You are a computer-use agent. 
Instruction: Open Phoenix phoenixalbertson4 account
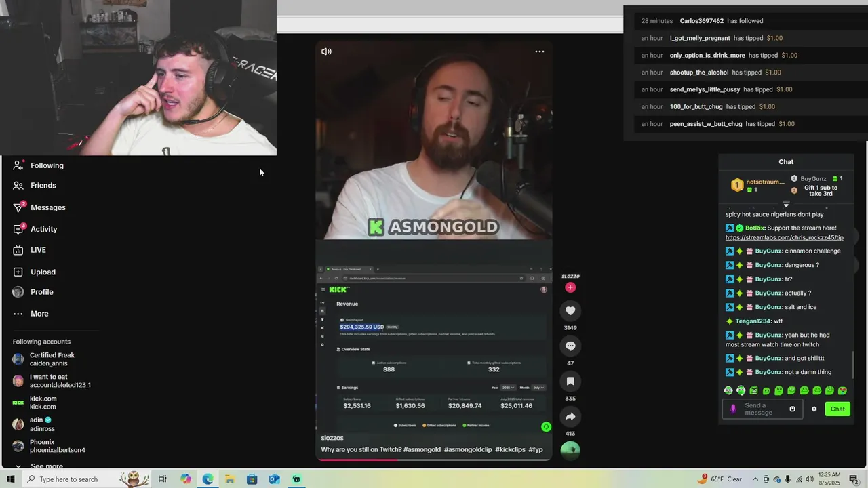pyautogui.click(x=49, y=446)
